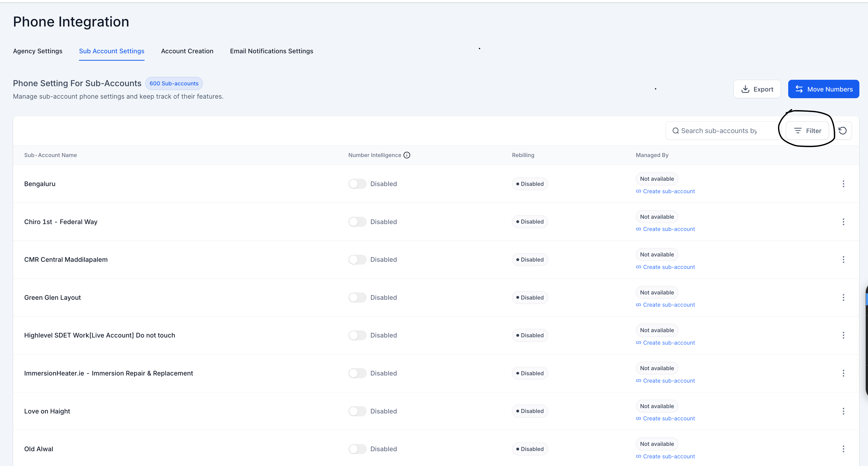The width and height of the screenshot is (868, 466).
Task: Click the Export button
Action: [757, 89]
